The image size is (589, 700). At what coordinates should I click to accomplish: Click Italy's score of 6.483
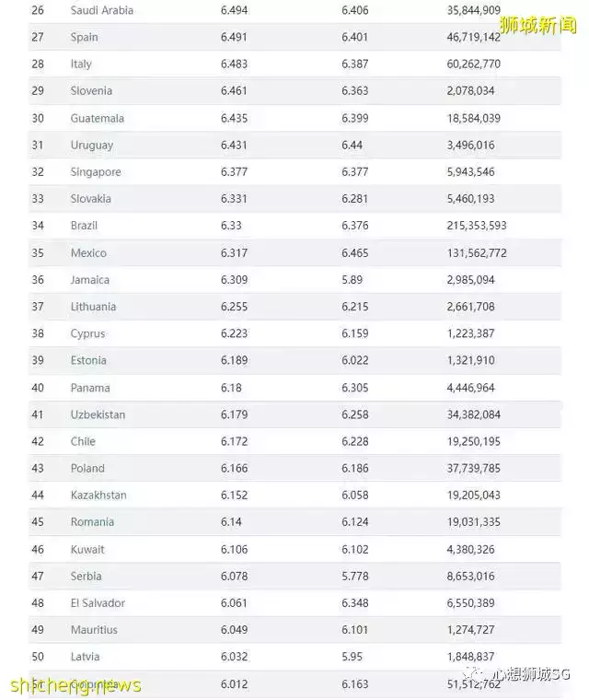point(234,64)
